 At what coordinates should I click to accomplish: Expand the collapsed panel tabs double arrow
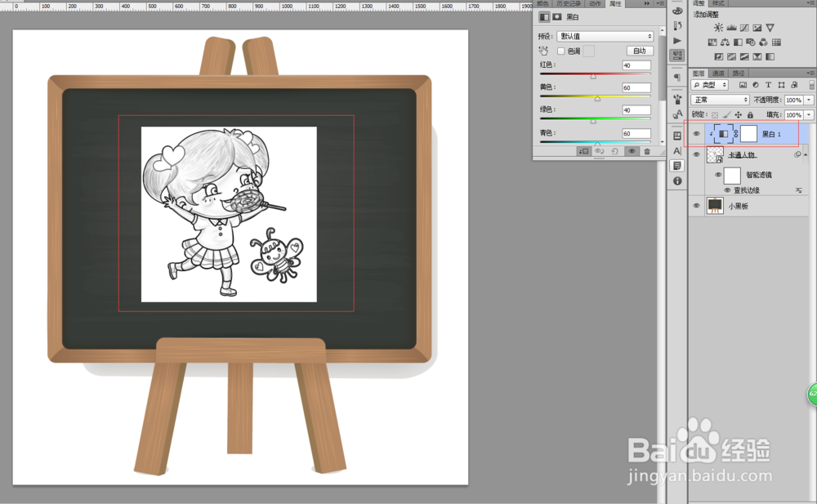[x=646, y=3]
